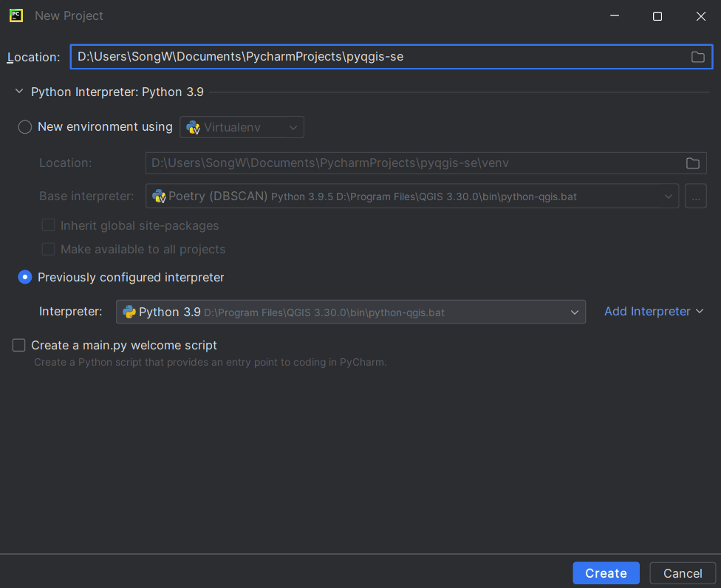Select Previously configured interpreter radio button
This screenshot has width=721, height=588.
tap(25, 277)
